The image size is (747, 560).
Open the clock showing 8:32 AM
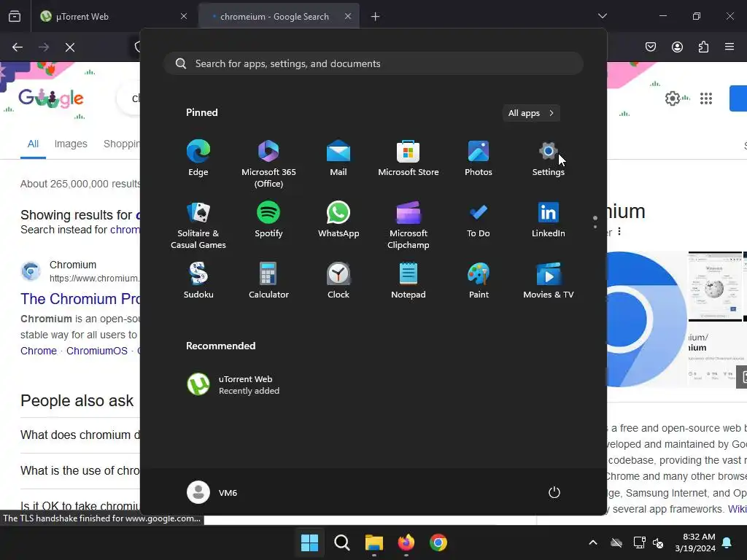click(695, 542)
